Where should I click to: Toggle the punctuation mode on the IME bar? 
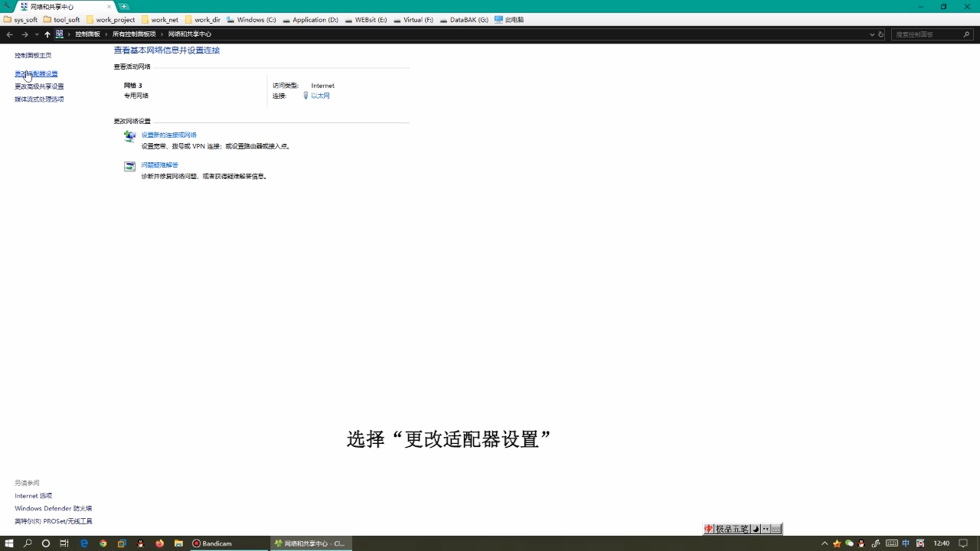pyautogui.click(x=765, y=529)
